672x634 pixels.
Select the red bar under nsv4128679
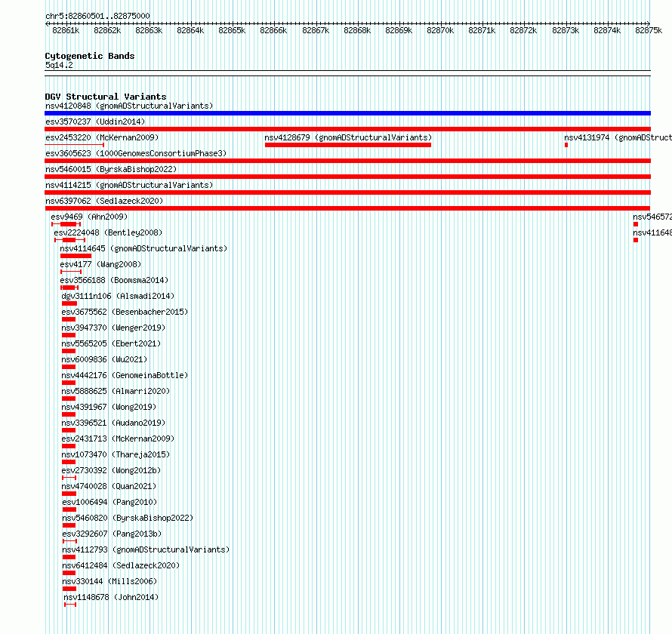click(348, 145)
